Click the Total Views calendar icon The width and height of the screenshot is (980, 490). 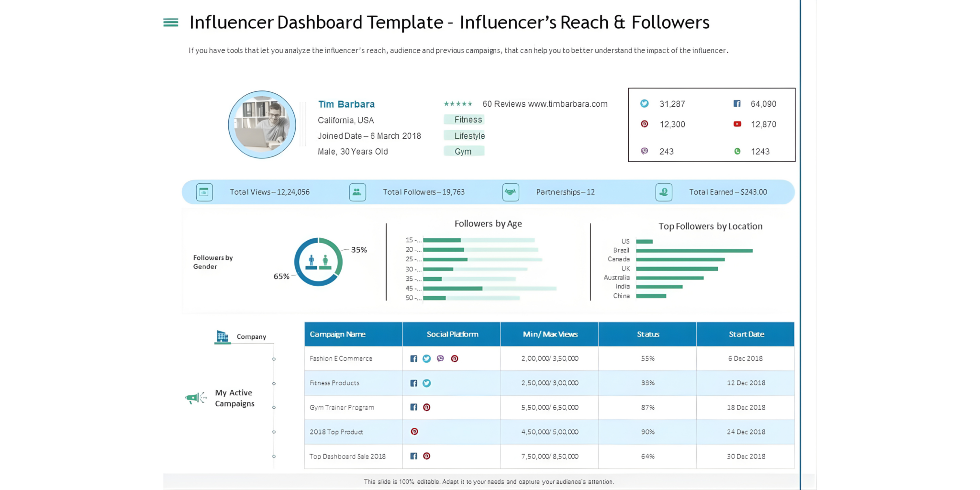tap(204, 191)
